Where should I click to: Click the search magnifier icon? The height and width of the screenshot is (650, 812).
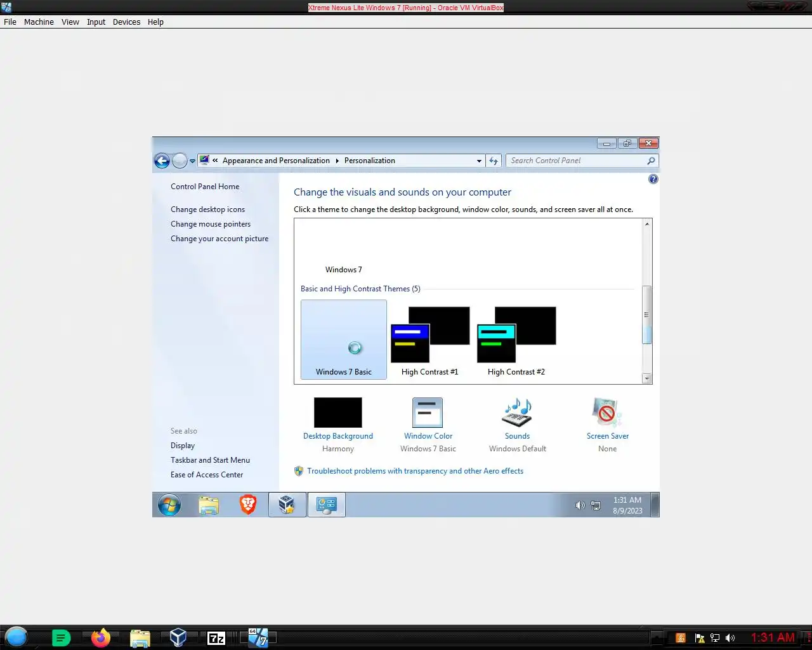tap(651, 161)
